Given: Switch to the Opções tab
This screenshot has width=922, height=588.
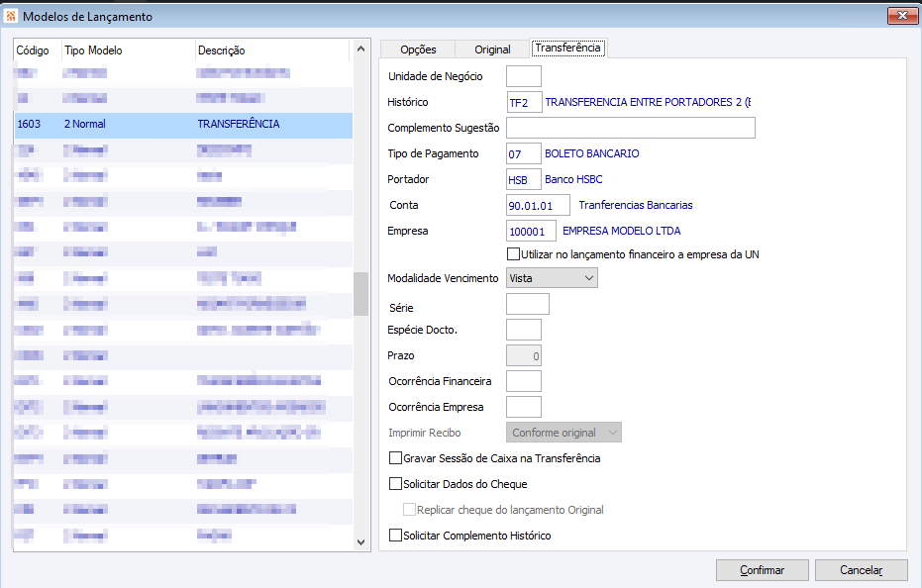Looking at the screenshot, I should (418, 49).
